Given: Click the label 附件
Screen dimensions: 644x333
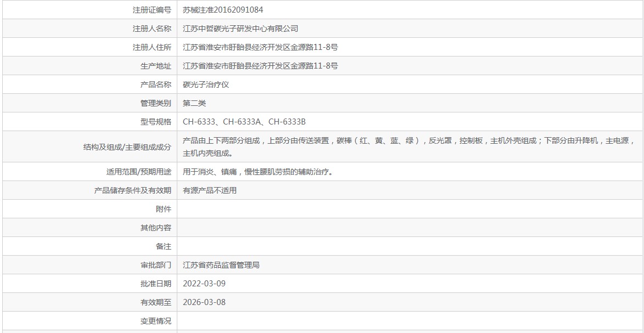Looking at the screenshot, I should click(x=164, y=209).
